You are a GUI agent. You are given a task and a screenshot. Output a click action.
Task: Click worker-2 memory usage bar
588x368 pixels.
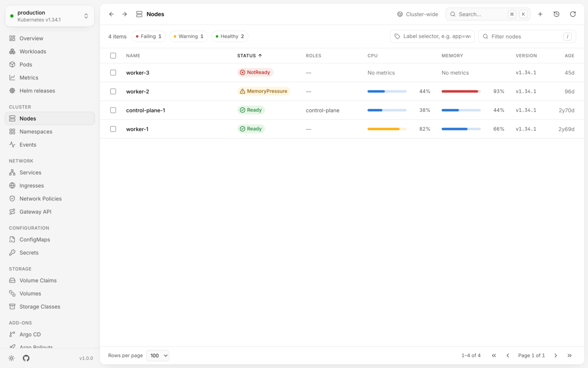[461, 92]
